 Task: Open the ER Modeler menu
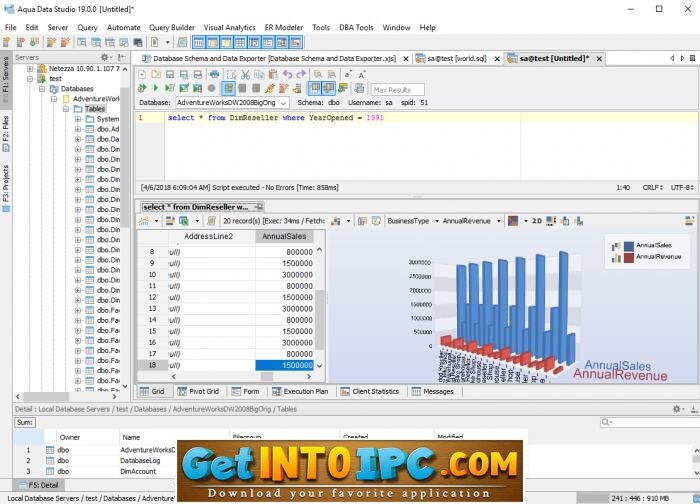(x=283, y=28)
